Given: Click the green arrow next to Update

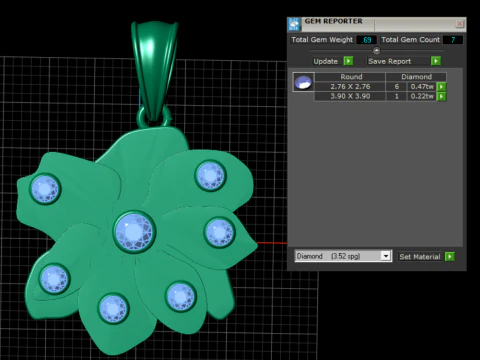Looking at the screenshot, I should tap(348, 61).
